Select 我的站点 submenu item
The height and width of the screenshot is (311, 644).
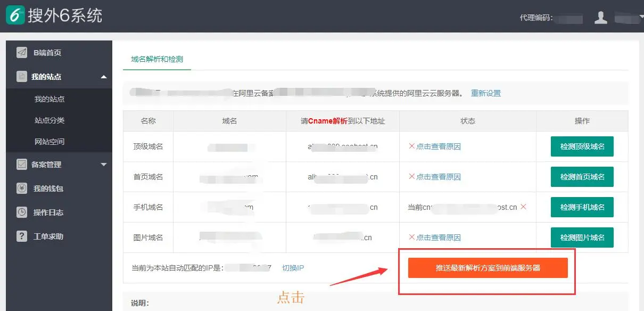coord(49,99)
